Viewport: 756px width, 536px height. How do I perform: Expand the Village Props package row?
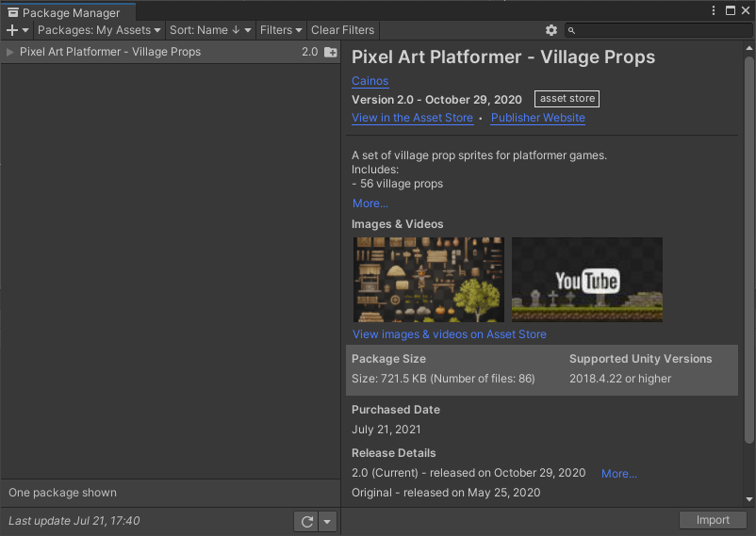pos(9,52)
